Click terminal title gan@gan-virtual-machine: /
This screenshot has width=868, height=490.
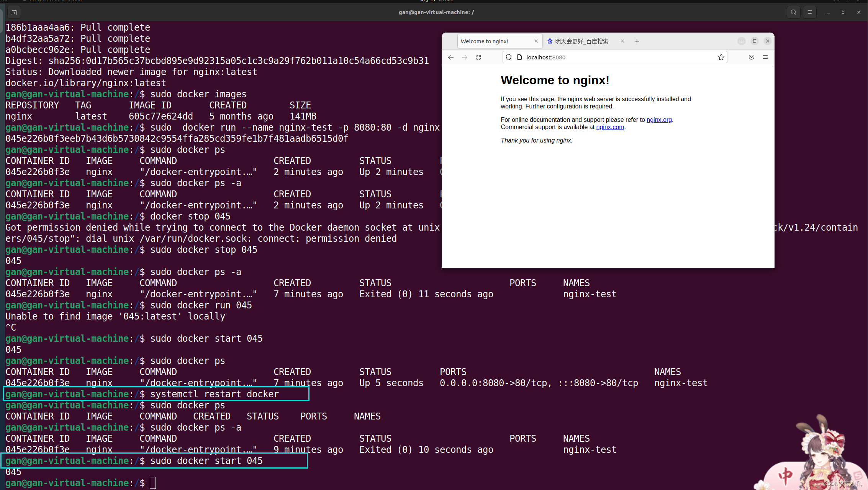pos(436,12)
